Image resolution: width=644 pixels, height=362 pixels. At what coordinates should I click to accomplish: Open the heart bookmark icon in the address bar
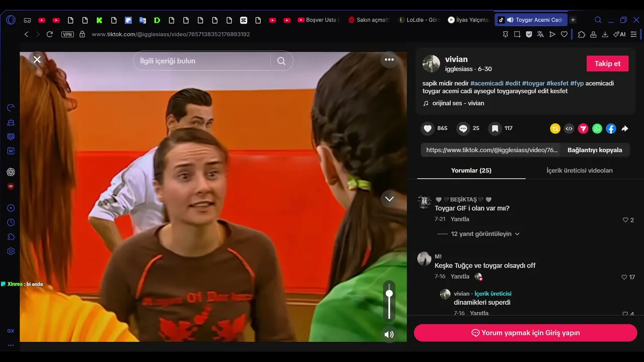click(564, 34)
